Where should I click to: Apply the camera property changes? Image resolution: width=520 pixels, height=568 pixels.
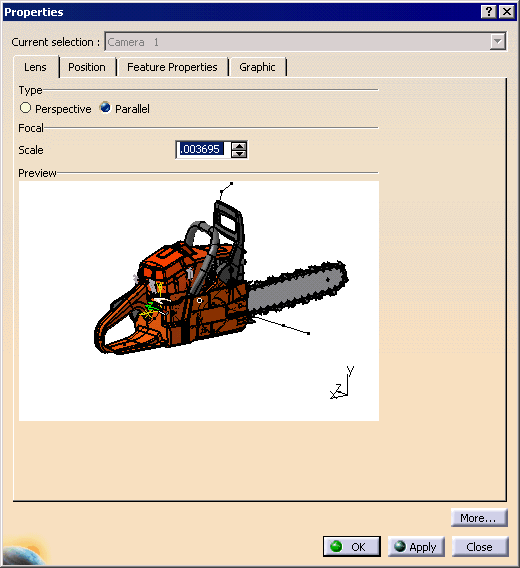click(416, 546)
